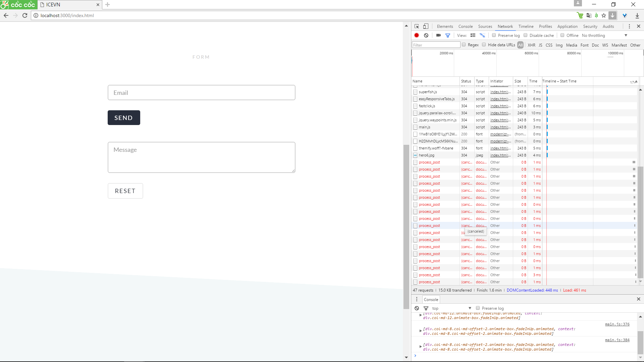Click the inspect element picker icon

(417, 26)
